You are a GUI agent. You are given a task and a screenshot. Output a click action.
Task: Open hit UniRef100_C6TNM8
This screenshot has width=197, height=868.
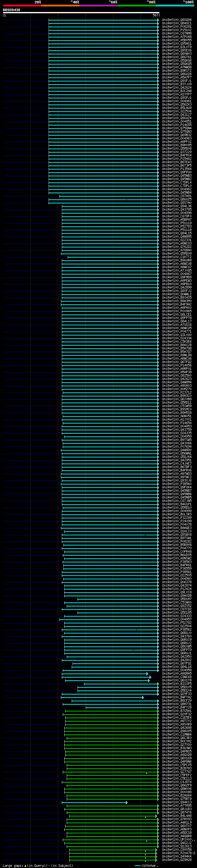coord(176,33)
